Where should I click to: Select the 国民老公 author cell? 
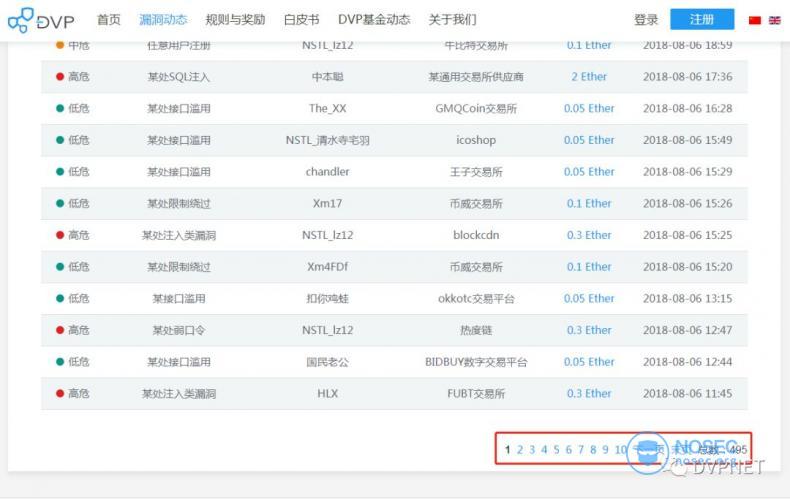327,362
